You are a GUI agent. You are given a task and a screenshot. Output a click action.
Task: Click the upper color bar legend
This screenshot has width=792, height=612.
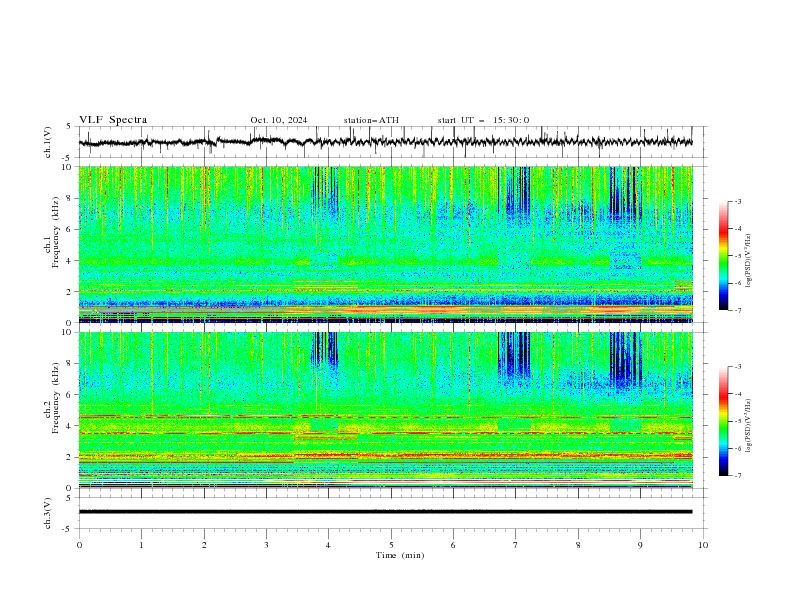click(724, 256)
